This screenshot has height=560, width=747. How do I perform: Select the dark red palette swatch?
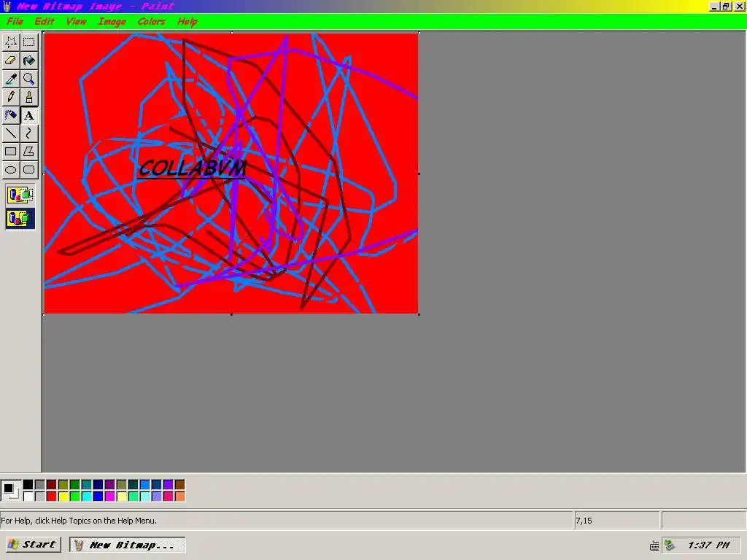[x=52, y=485]
